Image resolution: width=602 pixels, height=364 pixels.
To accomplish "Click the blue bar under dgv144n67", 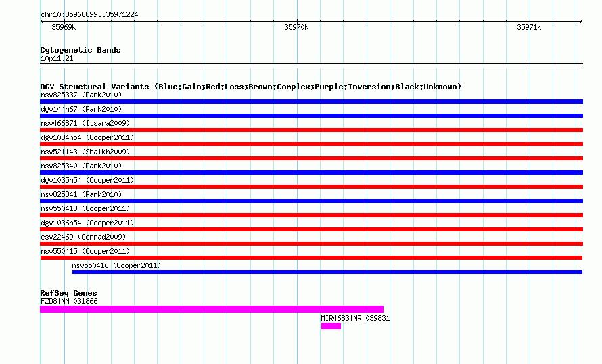I will pos(311,116).
